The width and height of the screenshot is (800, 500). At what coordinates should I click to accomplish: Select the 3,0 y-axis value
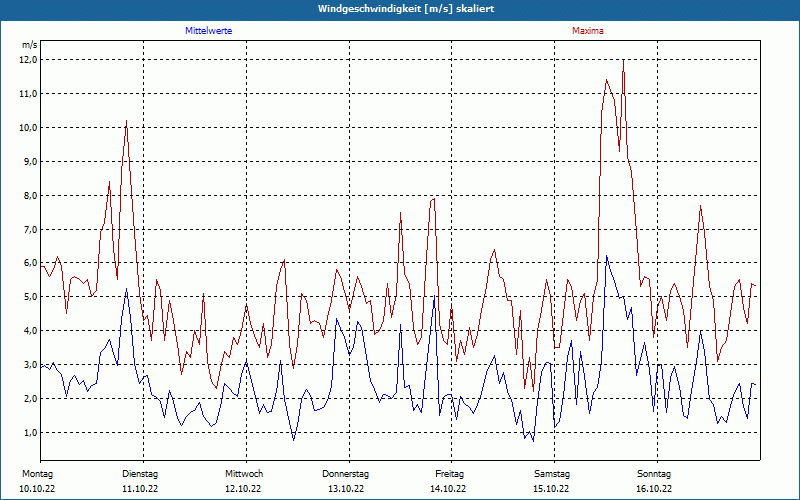[32, 365]
